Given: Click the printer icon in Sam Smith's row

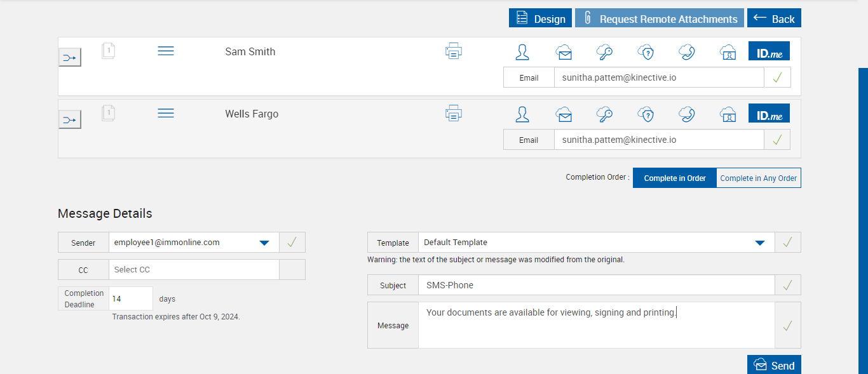Looking at the screenshot, I should [x=453, y=51].
